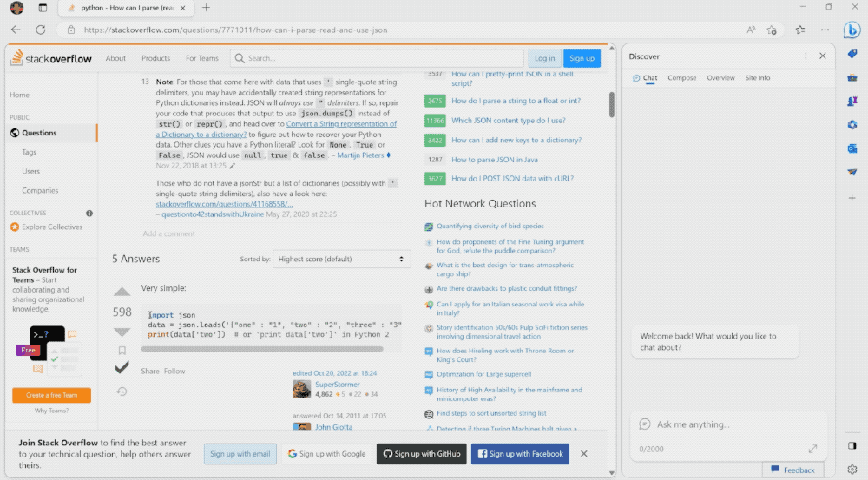Viewport: 868px width, 480px height.
Task: Expand the chat input box
Action: [812, 449]
